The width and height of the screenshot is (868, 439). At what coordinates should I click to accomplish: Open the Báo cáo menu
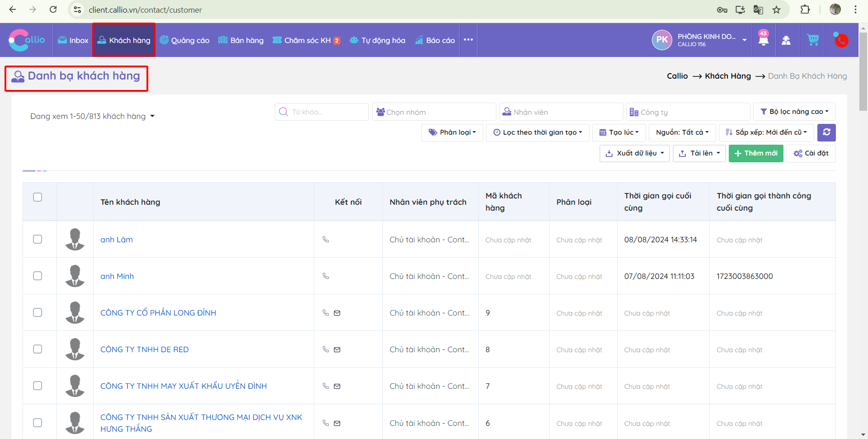coord(435,40)
